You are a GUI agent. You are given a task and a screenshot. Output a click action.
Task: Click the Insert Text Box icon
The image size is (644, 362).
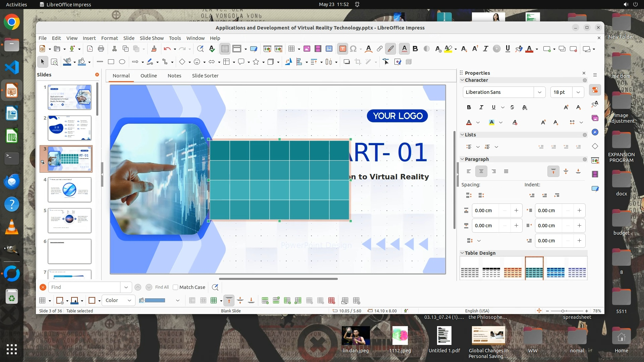click(342, 49)
